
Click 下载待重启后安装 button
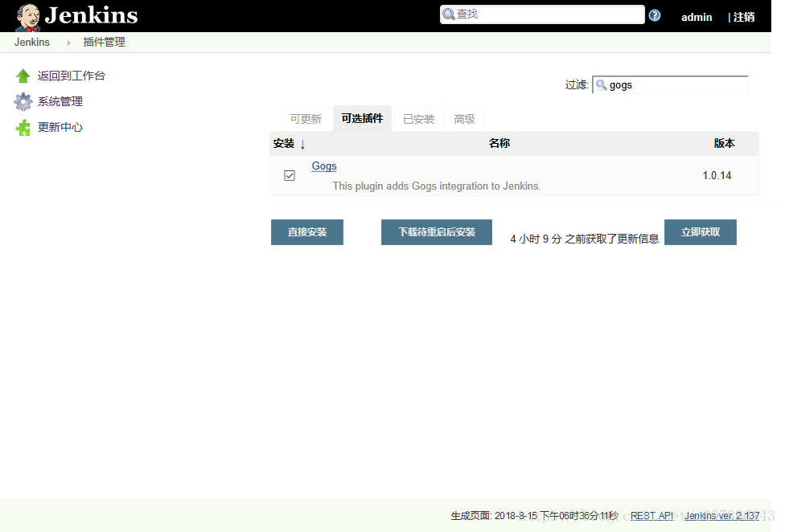[437, 232]
